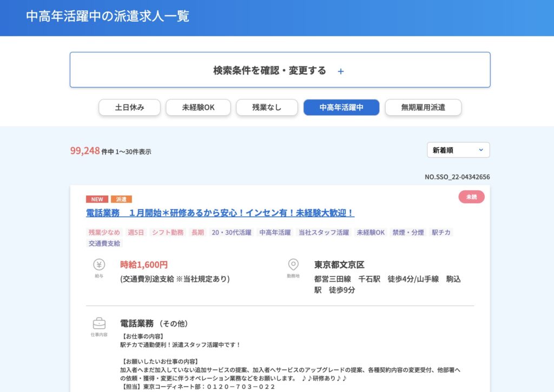Expand the 検索条件を確認・変更する panel
Image resolution: width=554 pixels, height=392 pixels.
[x=280, y=70]
